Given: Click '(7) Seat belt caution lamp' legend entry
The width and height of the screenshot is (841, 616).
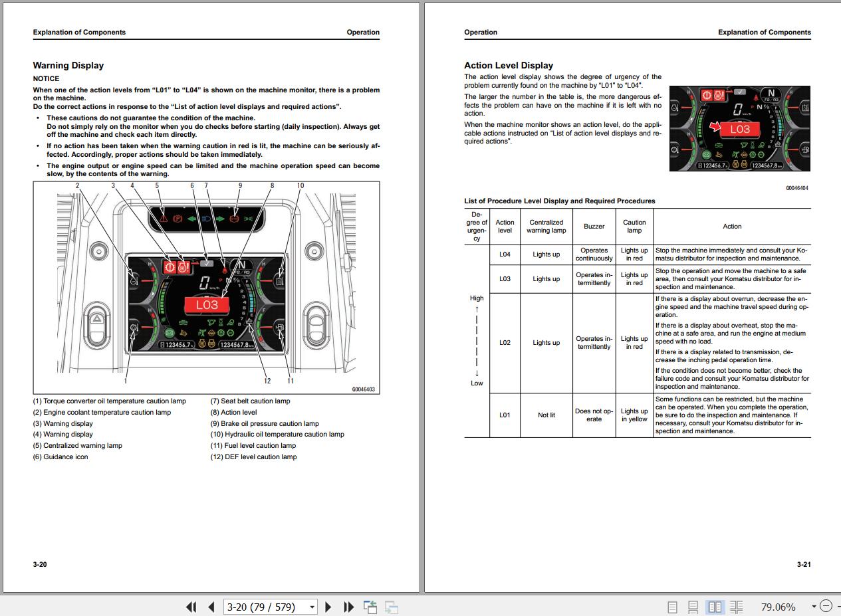Looking at the screenshot, I should [x=251, y=401].
